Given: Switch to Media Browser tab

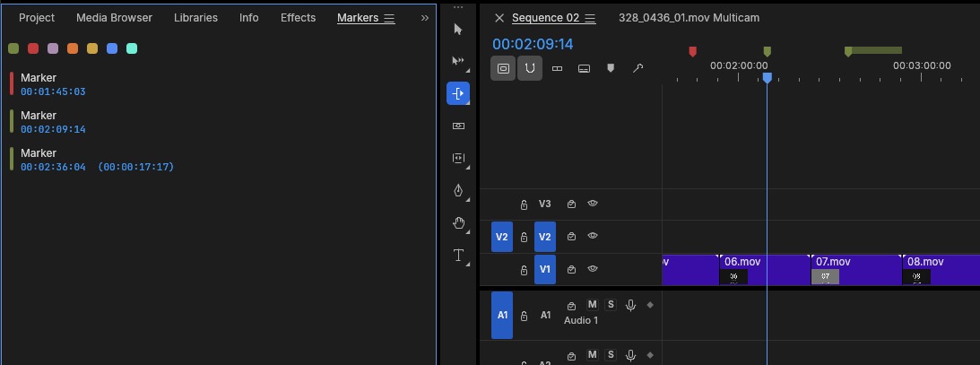Looking at the screenshot, I should tap(115, 18).
